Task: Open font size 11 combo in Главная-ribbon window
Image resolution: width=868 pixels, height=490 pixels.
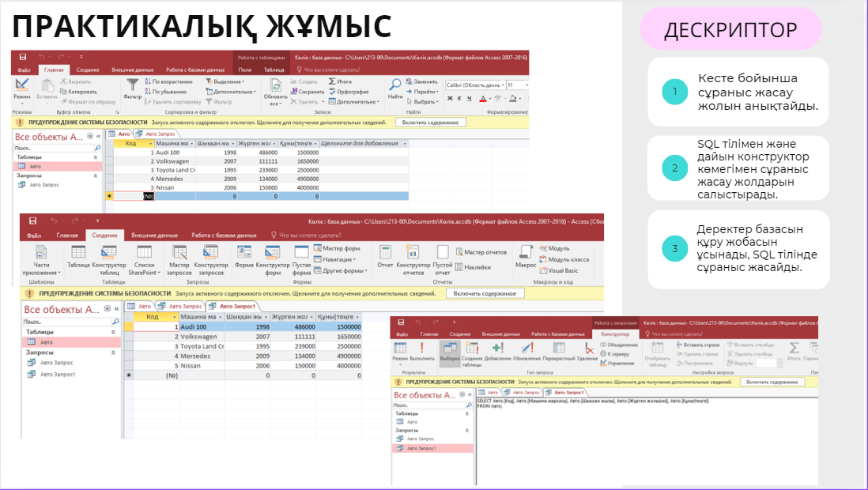Action: 518,85
